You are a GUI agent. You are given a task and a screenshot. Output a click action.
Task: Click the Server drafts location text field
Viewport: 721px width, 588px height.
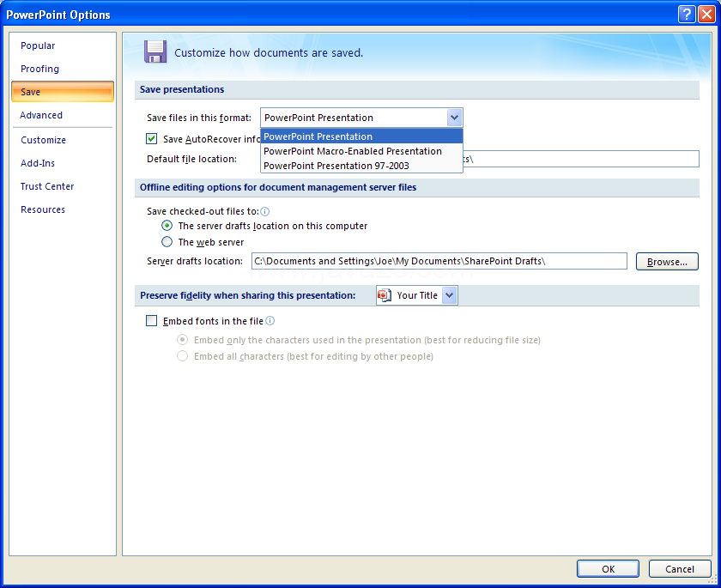tap(439, 261)
